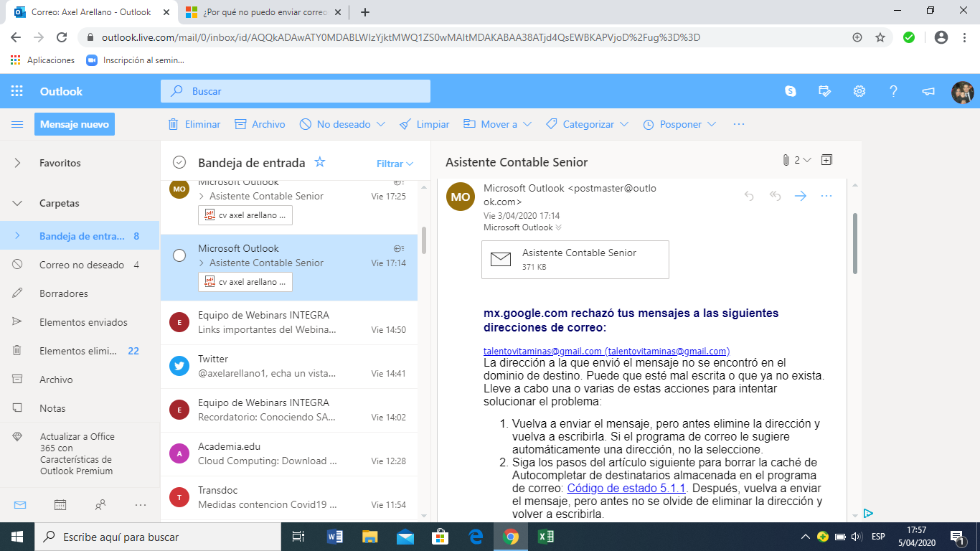Delete the message with Eliminar

point(194,124)
